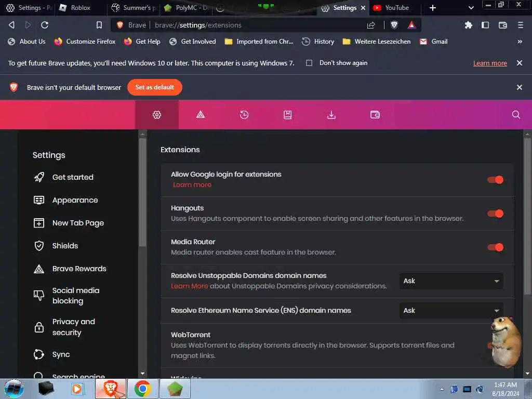Open the History bookmark
Viewport: 532px width, 399px height.
318,42
